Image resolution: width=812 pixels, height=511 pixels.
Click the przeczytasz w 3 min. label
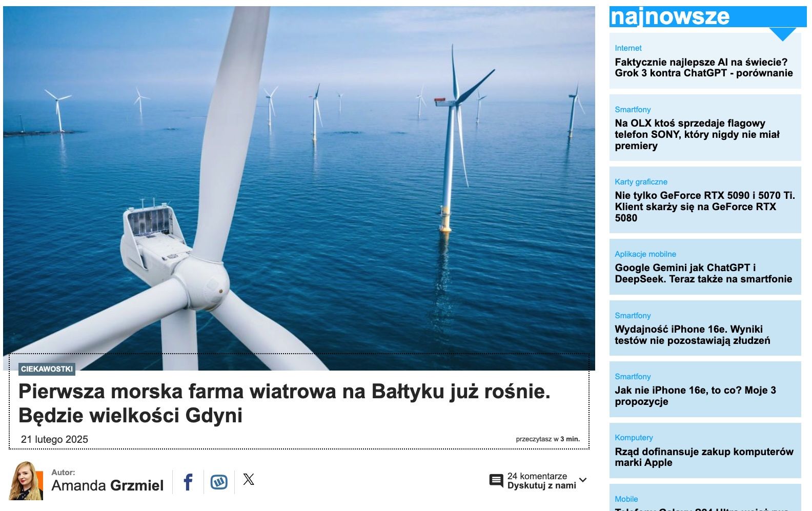(x=548, y=439)
